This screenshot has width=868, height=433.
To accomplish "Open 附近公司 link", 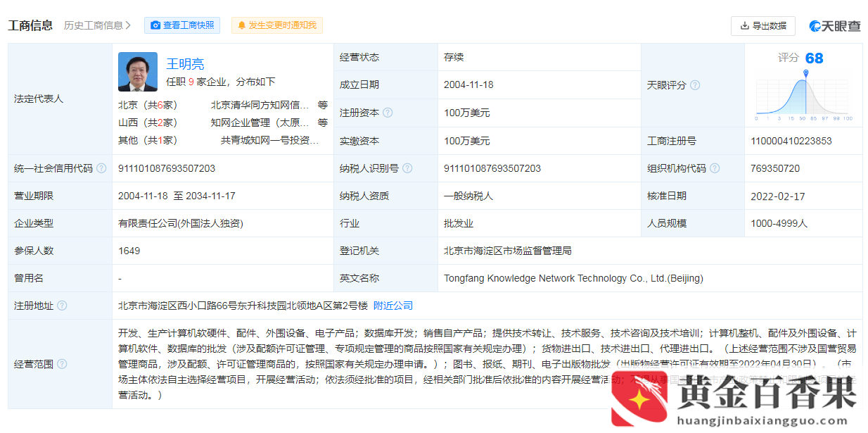I will click(x=393, y=306).
